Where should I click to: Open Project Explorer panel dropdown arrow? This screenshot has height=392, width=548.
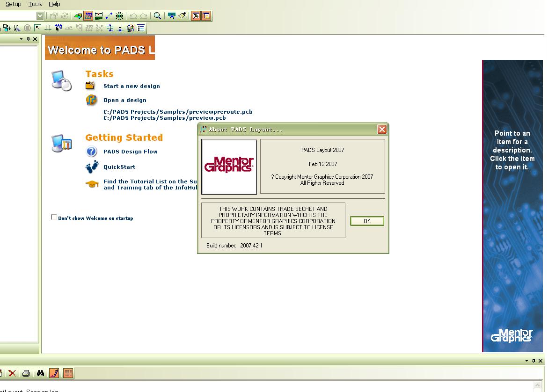point(22,39)
